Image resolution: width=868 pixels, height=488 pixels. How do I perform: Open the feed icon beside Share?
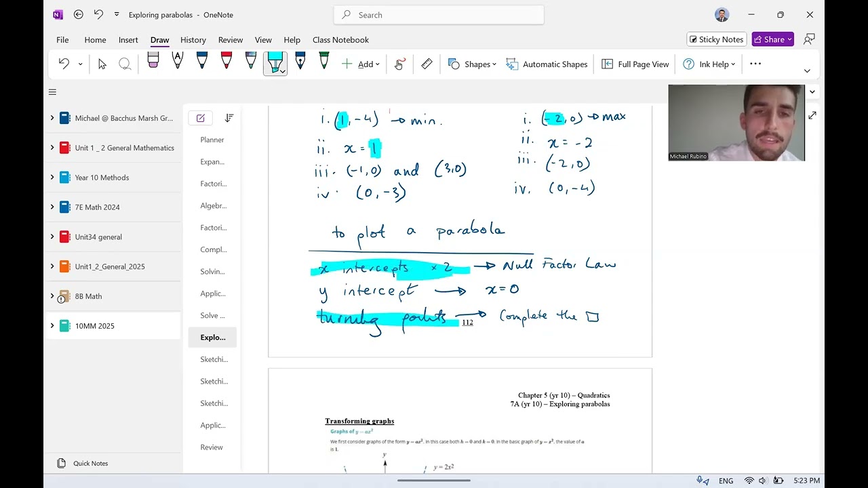(809, 39)
